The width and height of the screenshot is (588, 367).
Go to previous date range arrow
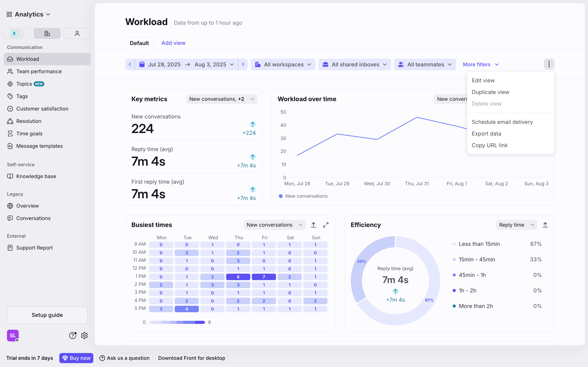(x=130, y=64)
